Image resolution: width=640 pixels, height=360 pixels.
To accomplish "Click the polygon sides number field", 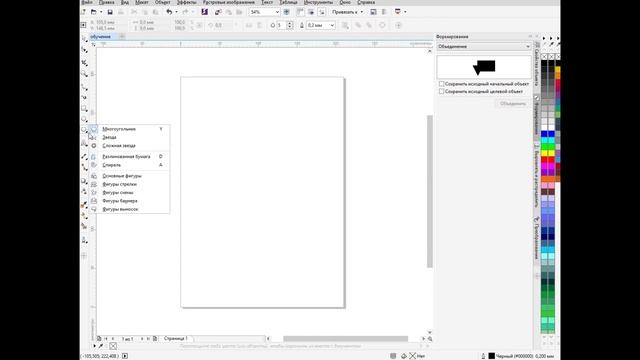I will coord(282,25).
